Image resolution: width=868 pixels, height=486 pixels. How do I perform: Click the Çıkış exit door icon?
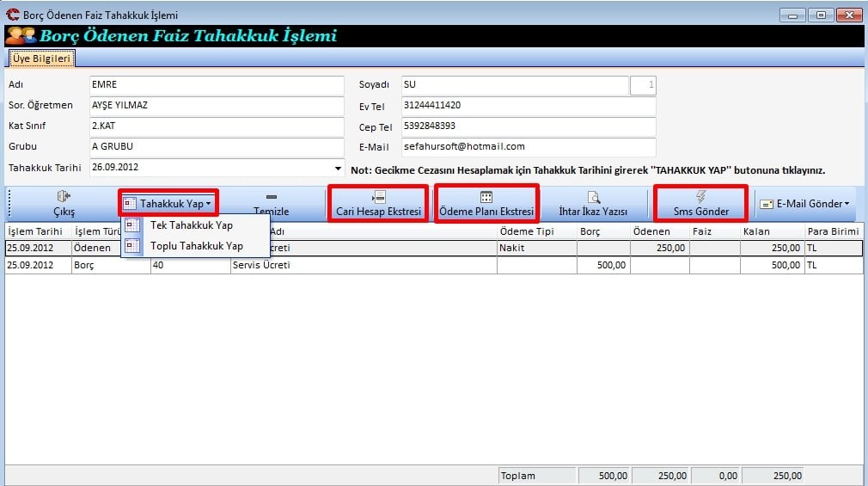64,197
